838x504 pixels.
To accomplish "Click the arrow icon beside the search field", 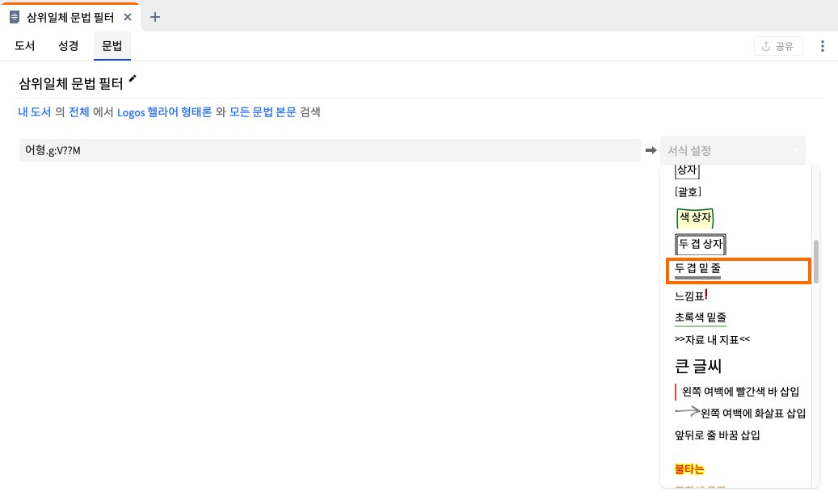I will click(x=651, y=150).
